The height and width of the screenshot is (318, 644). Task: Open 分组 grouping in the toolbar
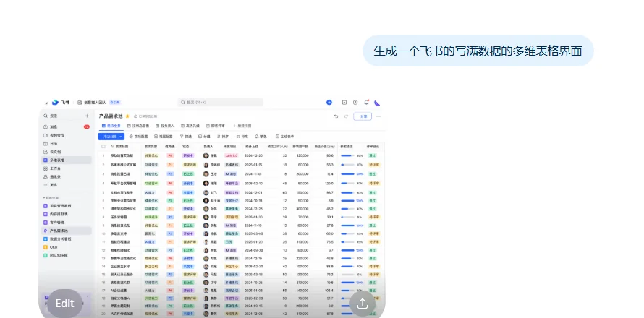point(204,136)
